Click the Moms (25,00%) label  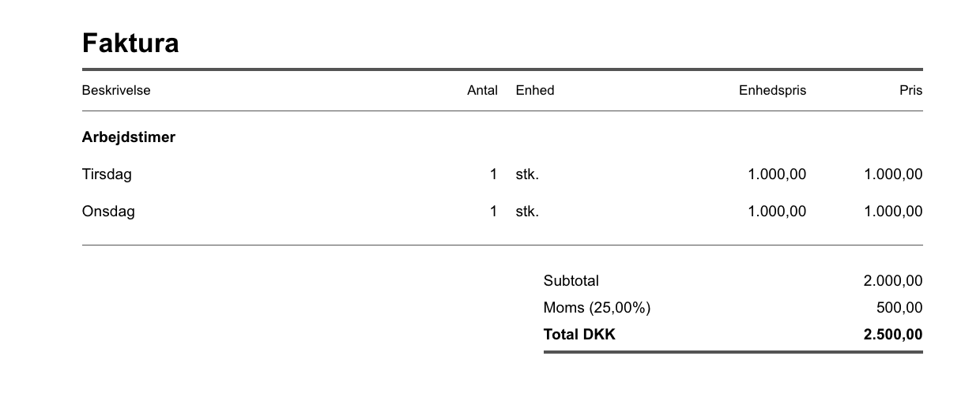pyautogui.click(x=597, y=308)
